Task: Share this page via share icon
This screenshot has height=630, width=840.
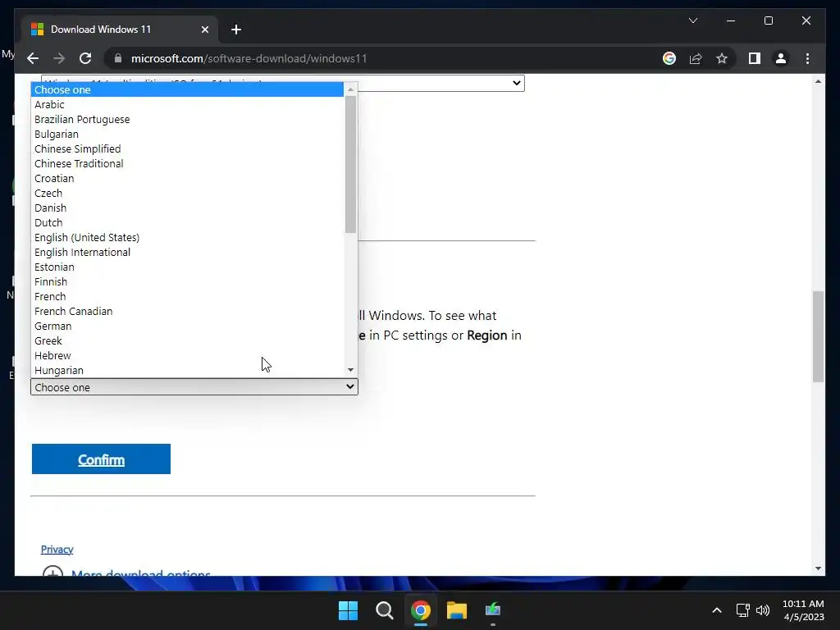Action: pos(696,58)
